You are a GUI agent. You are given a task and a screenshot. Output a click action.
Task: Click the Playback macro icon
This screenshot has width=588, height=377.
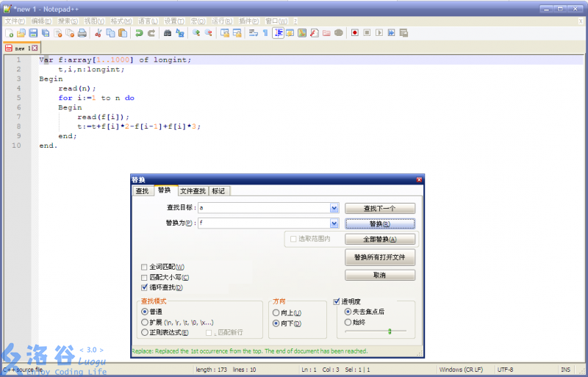379,33
